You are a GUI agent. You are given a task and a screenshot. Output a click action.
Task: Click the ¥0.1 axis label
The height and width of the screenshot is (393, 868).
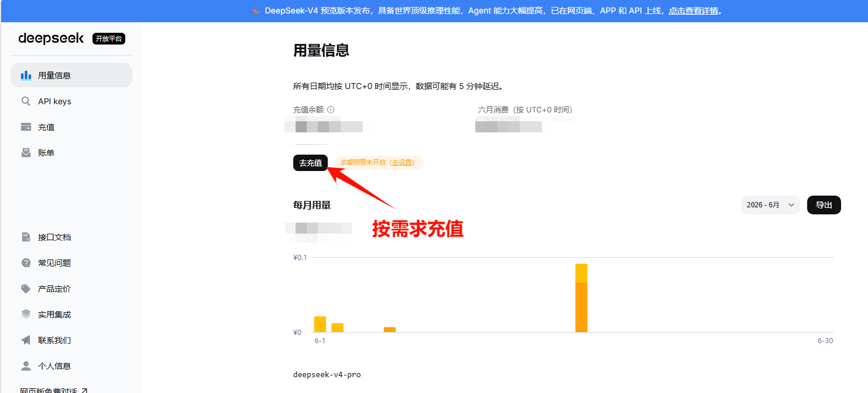(301, 257)
